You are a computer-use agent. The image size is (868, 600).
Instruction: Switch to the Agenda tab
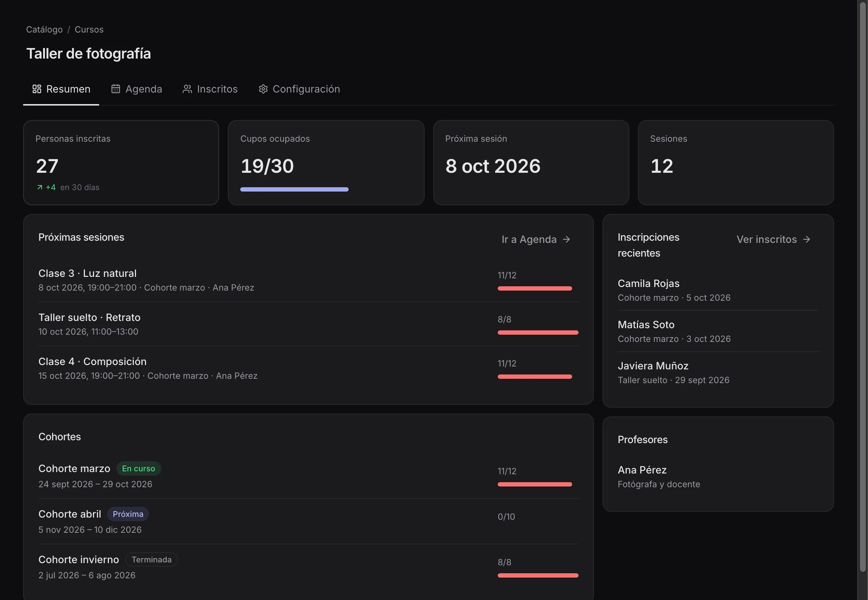tap(137, 89)
